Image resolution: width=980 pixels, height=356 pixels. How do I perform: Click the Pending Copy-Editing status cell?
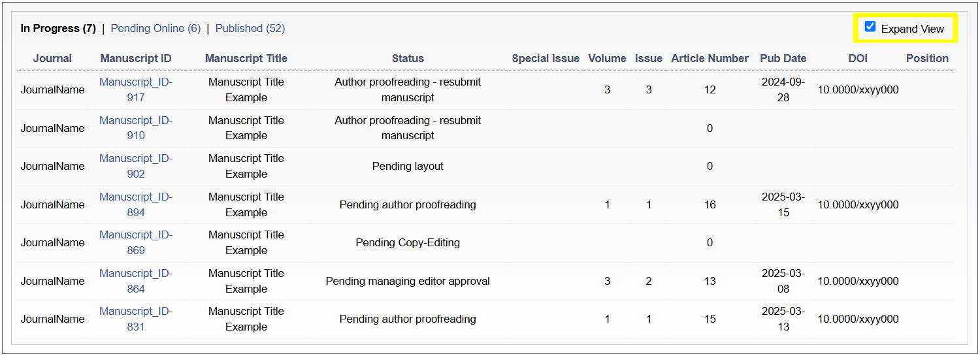tap(408, 242)
